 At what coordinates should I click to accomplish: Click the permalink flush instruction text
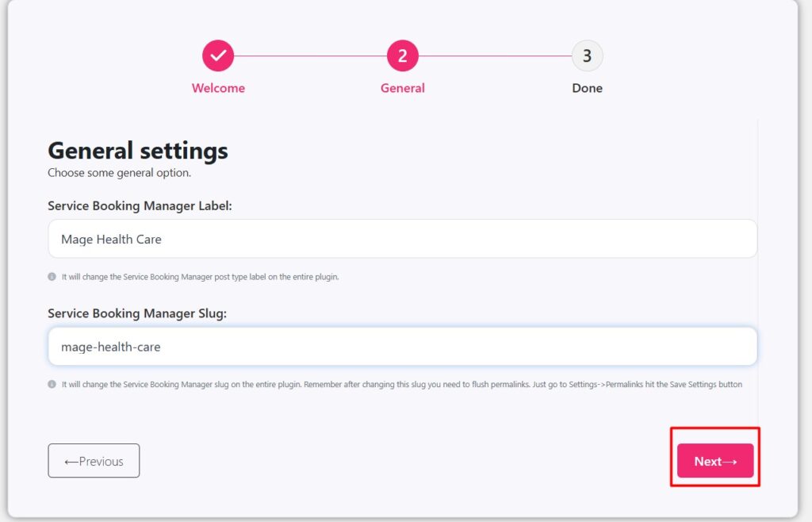[396, 384]
